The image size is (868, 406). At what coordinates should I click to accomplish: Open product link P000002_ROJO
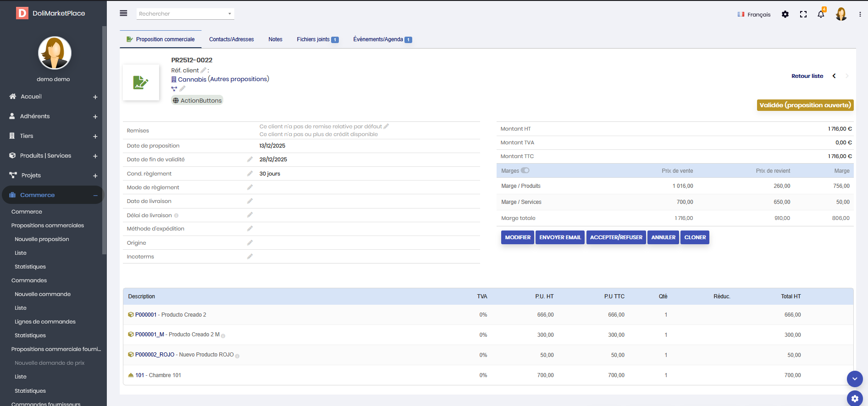155,355
